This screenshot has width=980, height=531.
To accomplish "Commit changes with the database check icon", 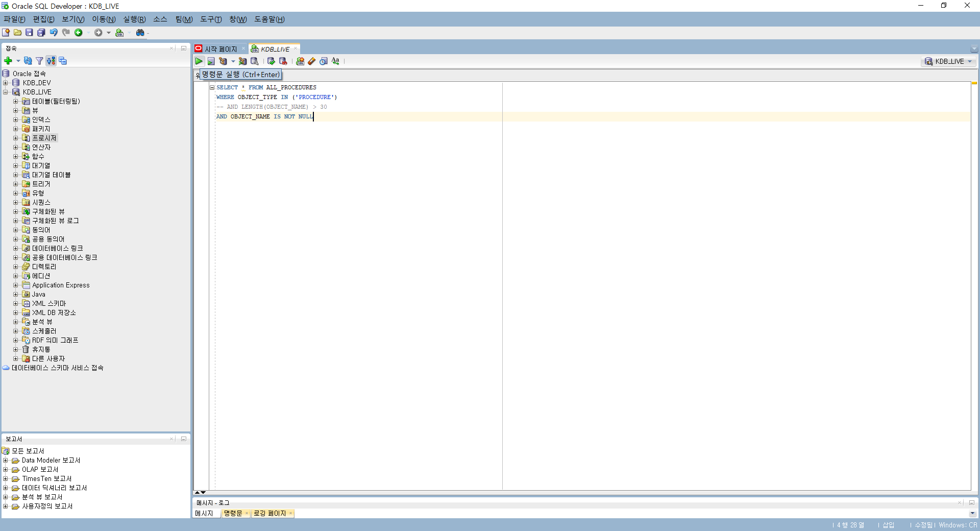I will click(271, 61).
